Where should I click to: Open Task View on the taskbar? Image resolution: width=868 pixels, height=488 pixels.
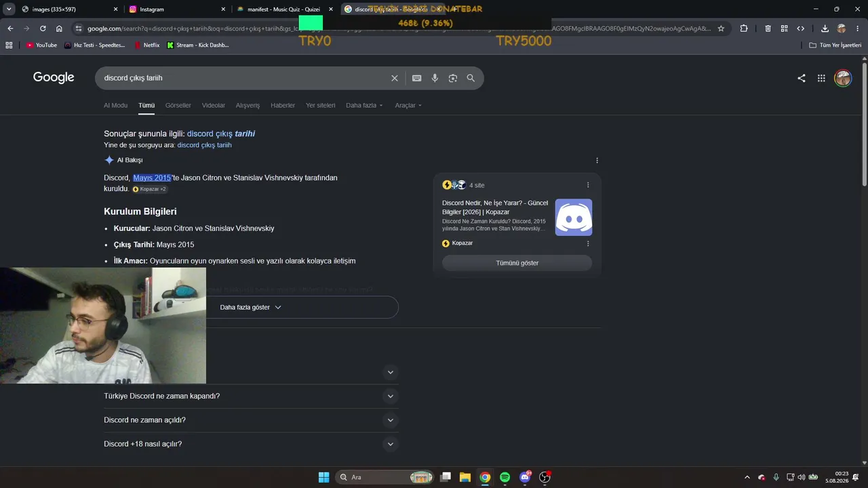click(446, 477)
